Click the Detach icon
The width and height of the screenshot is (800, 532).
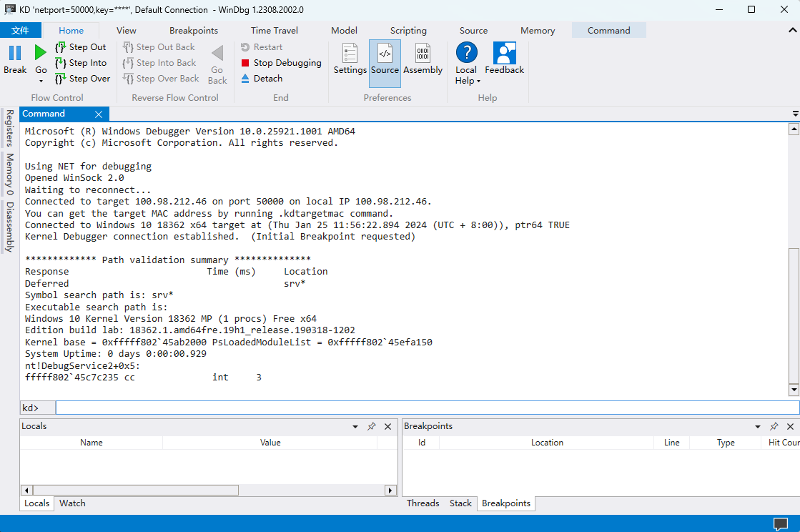245,79
